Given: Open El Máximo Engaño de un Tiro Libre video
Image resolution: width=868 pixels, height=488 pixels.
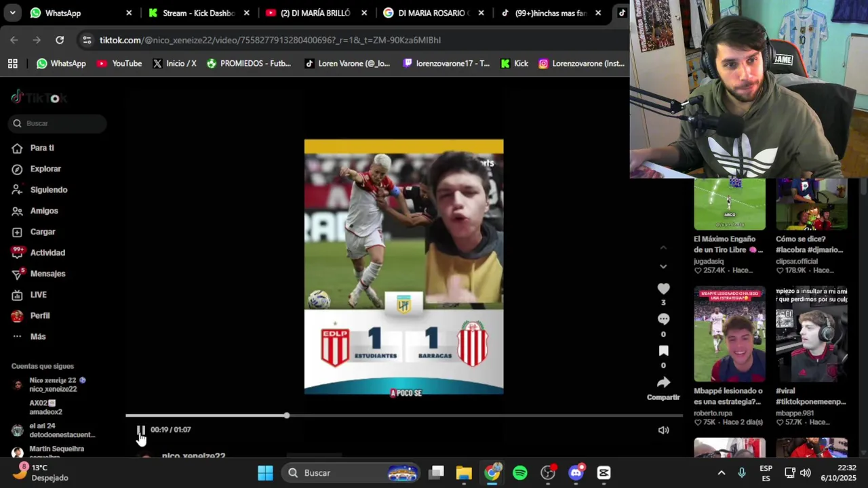Looking at the screenshot, I should (730, 205).
